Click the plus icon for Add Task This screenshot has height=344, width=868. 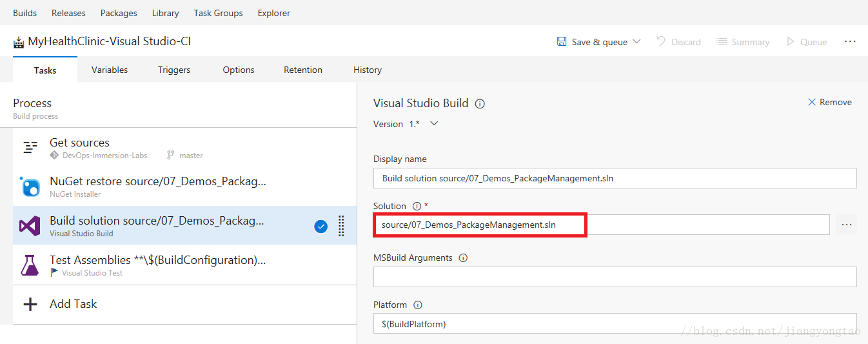[30, 304]
